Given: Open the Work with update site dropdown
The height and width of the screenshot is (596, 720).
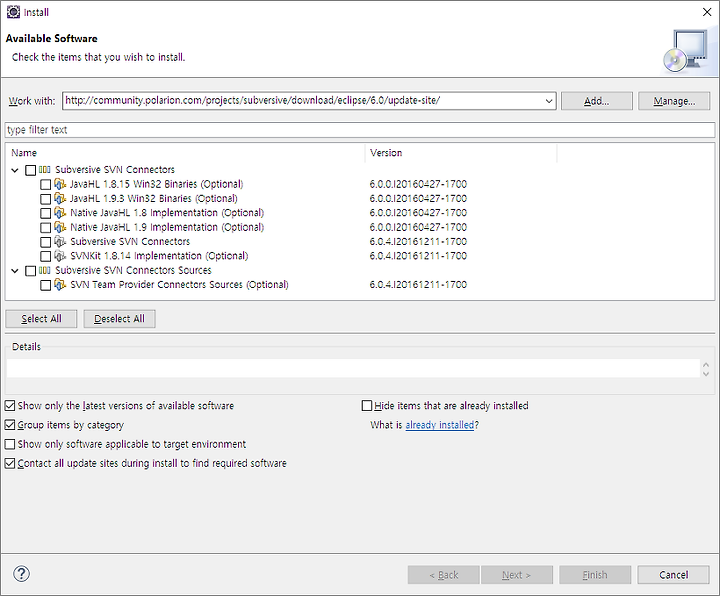Looking at the screenshot, I should (549, 101).
